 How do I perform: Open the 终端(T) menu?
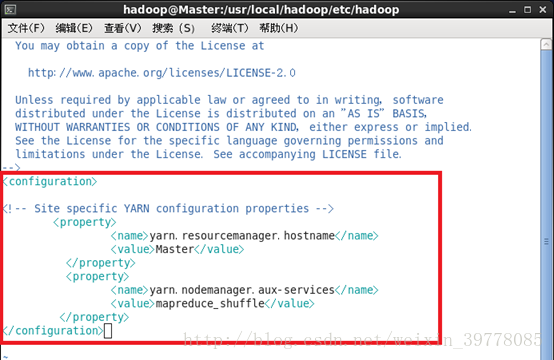230,28
